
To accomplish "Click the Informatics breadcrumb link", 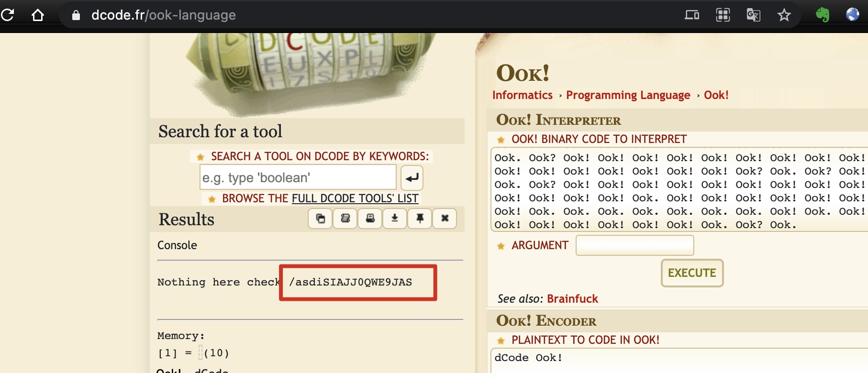I will pyautogui.click(x=523, y=95).
